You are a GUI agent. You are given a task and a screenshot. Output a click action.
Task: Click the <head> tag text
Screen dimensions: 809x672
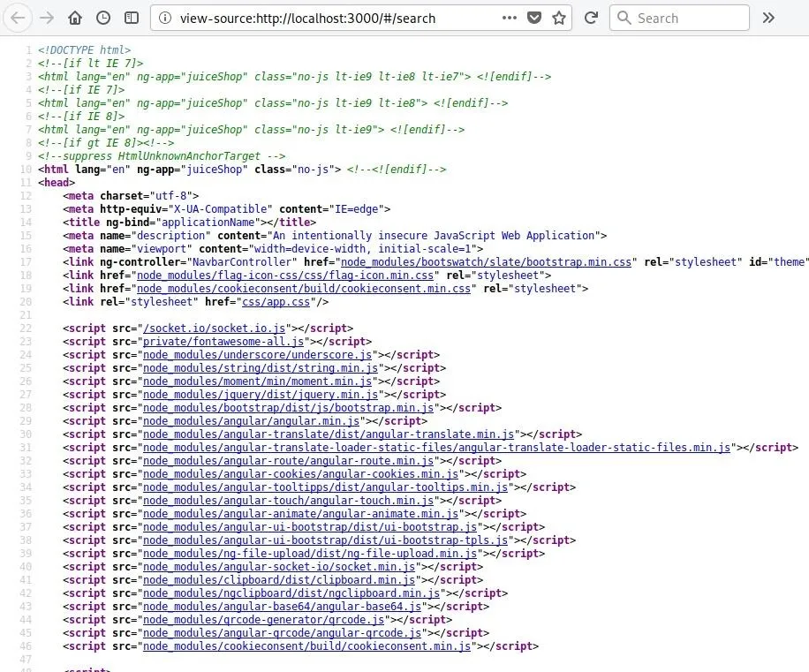pyautogui.click(x=57, y=183)
